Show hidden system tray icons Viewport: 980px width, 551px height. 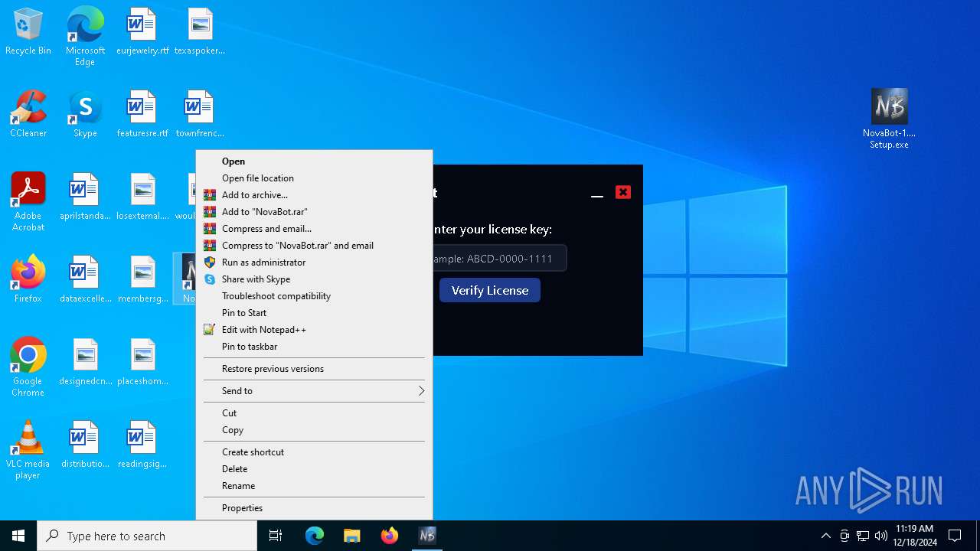tap(825, 536)
